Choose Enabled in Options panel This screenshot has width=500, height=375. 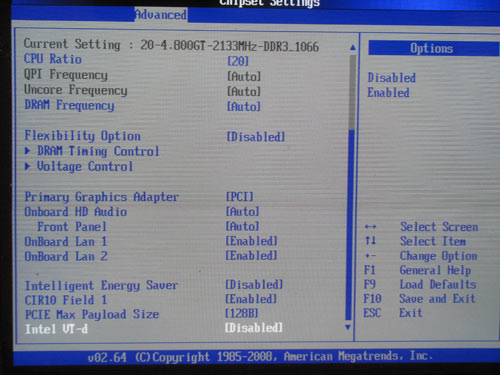(x=388, y=92)
